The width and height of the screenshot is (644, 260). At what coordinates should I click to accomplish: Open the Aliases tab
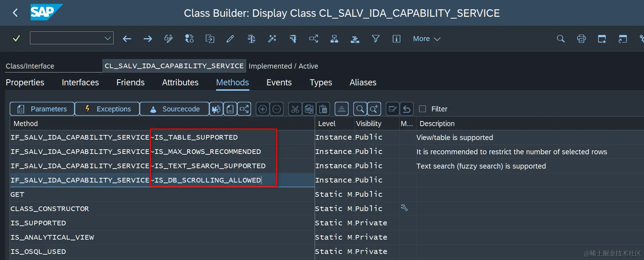tap(363, 82)
